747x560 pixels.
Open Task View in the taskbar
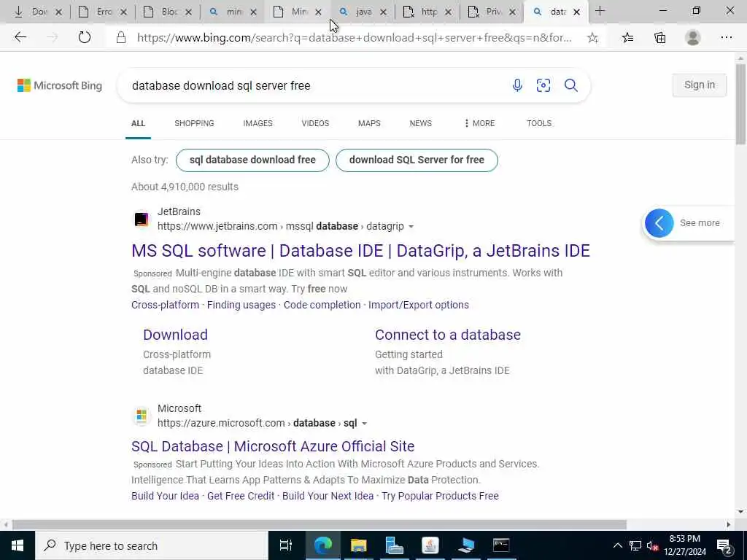[286, 545]
